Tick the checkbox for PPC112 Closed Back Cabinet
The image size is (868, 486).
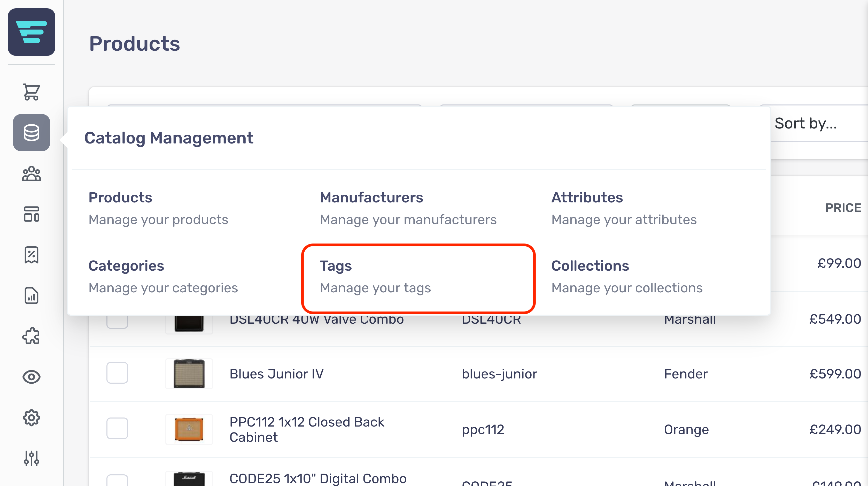click(117, 428)
